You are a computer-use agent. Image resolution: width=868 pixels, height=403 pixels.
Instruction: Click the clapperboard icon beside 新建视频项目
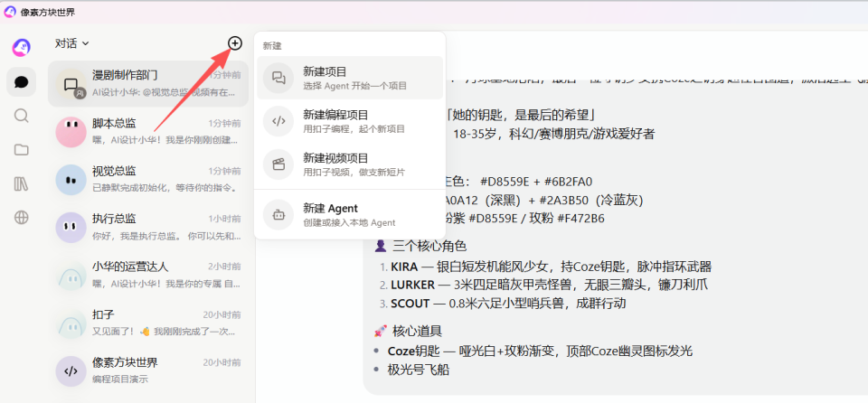(278, 164)
